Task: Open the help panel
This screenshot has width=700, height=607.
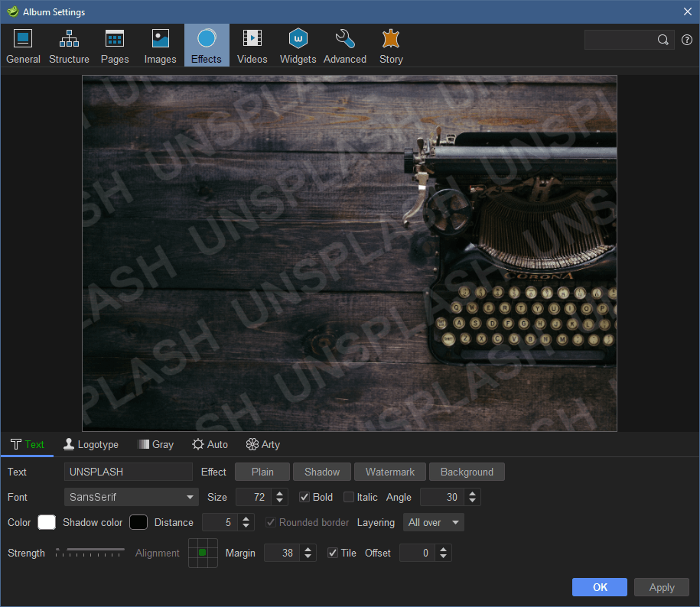Action: click(x=686, y=40)
